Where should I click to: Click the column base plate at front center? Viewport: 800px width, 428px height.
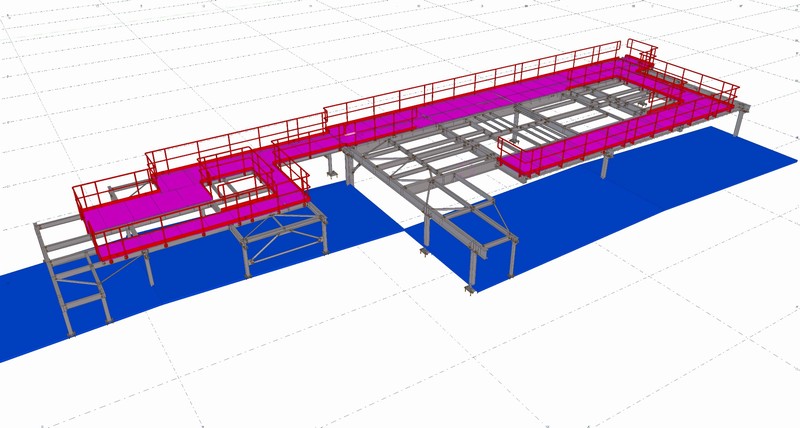pos(470,291)
